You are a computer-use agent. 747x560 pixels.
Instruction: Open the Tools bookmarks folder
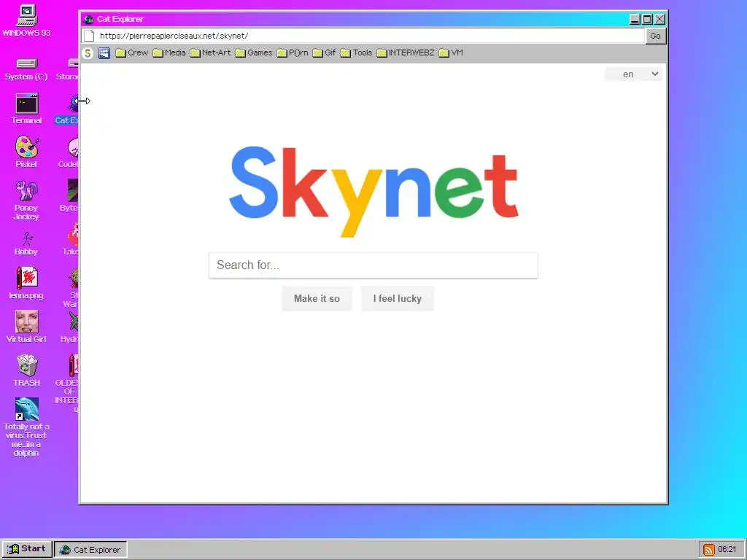356,52
